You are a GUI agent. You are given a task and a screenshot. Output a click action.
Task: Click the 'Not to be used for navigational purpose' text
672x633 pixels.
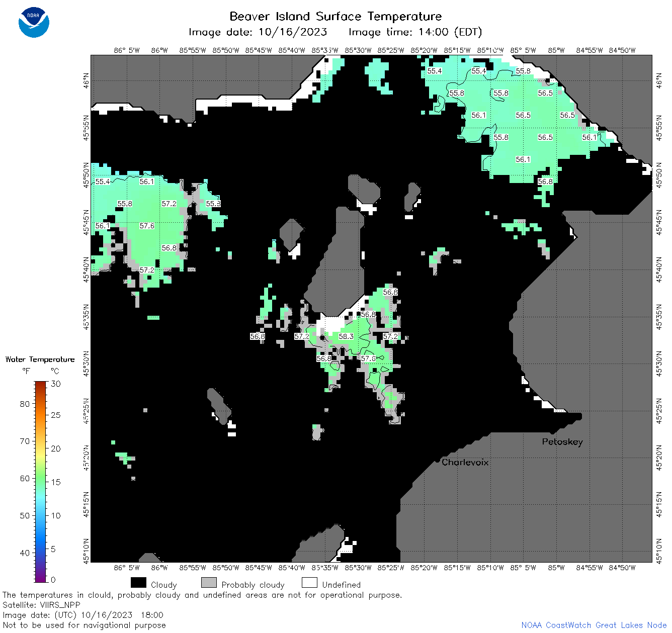pos(84,625)
